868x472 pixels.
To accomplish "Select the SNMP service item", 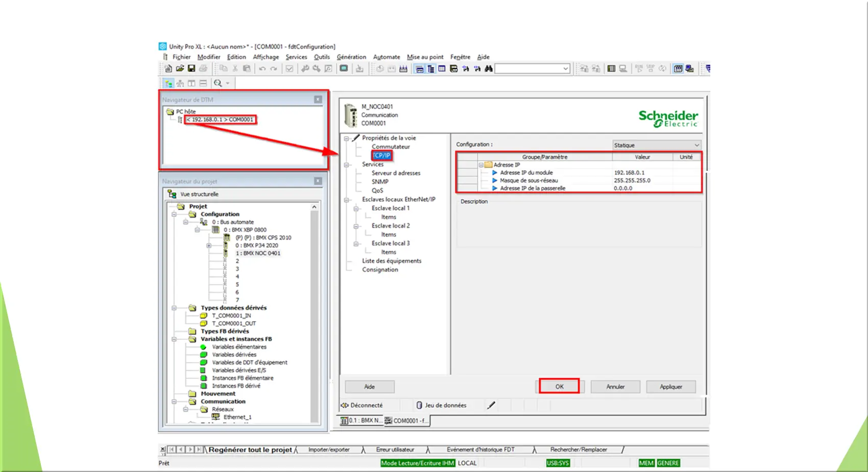I will 380,182.
